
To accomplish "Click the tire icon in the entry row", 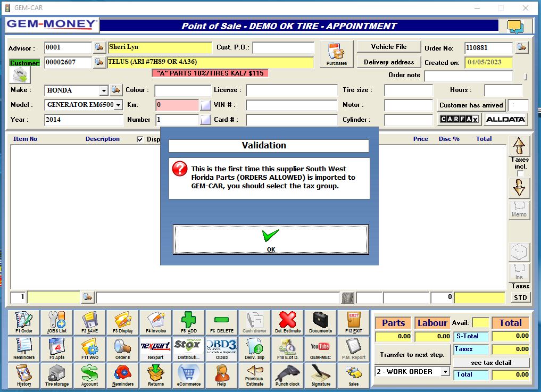I will point(348,297).
